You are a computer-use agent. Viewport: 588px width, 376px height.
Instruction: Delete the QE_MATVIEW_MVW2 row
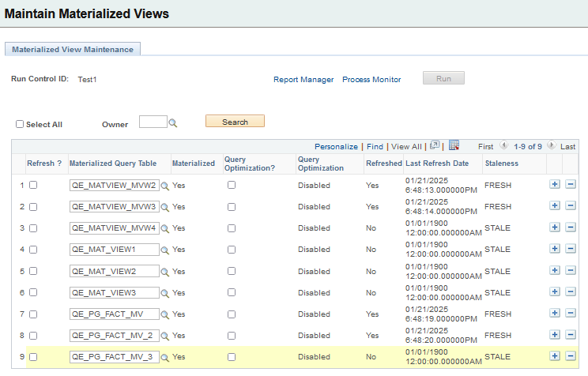pyautogui.click(x=571, y=184)
